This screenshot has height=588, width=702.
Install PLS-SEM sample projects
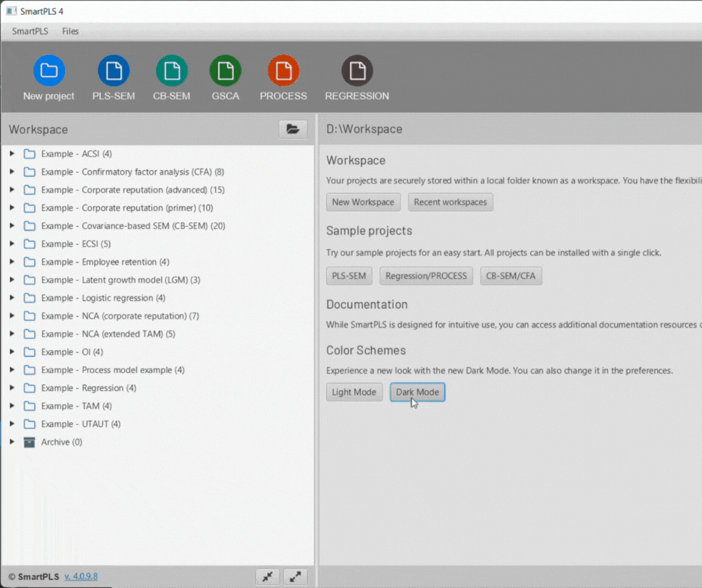click(x=349, y=276)
